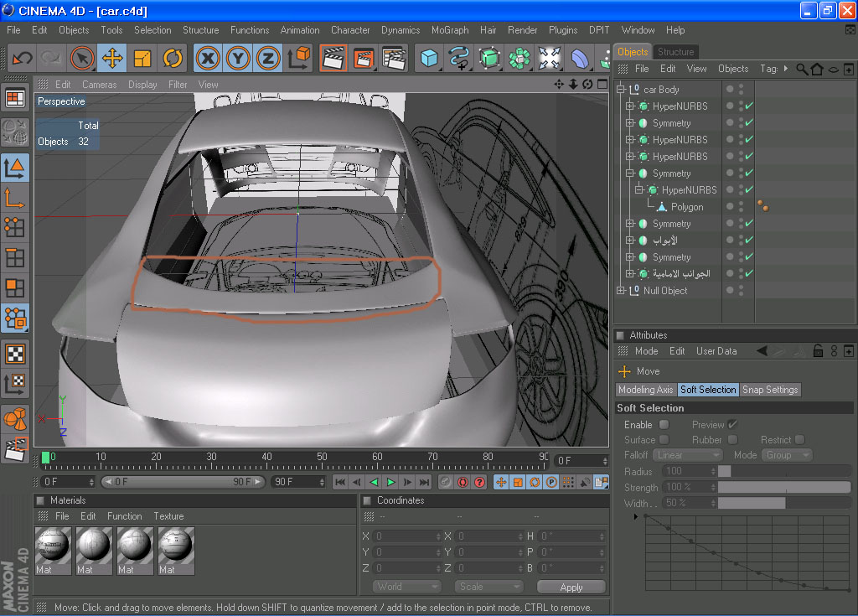This screenshot has width=858, height=616.
Task: Activate the Rotate tool
Action: pos(173,58)
